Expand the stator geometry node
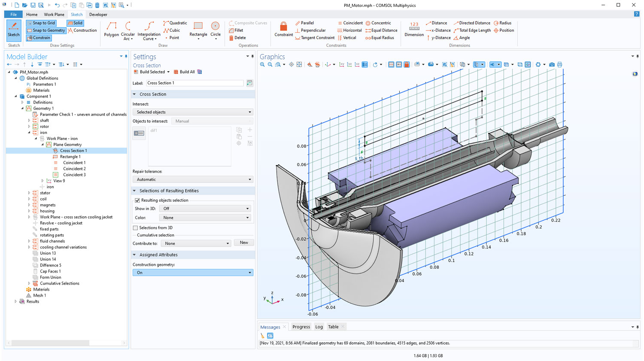Image resolution: width=644 pixels, height=361 pixels. tap(29, 193)
